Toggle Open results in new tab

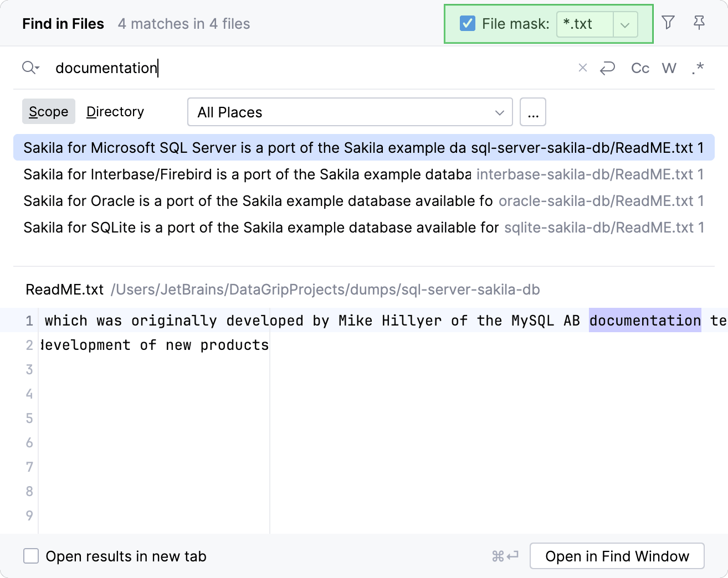[x=31, y=556]
